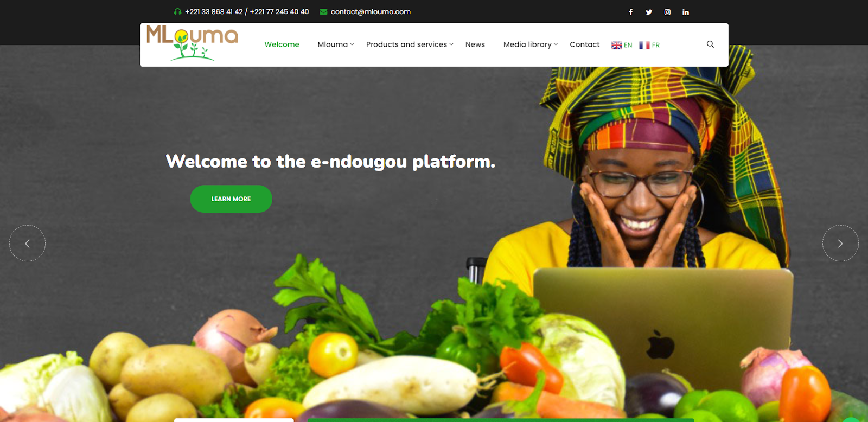Open the Instagram social icon
The height and width of the screenshot is (422, 868).
(667, 12)
